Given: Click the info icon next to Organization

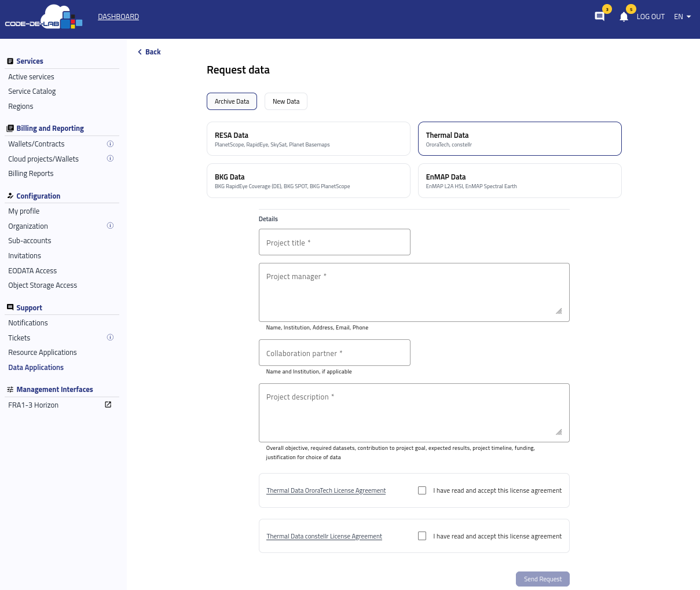Looking at the screenshot, I should pyautogui.click(x=110, y=226).
